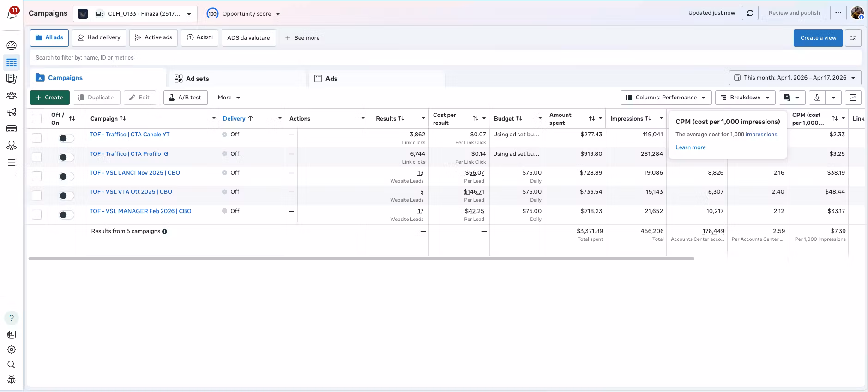Click Create a view button

(x=818, y=38)
